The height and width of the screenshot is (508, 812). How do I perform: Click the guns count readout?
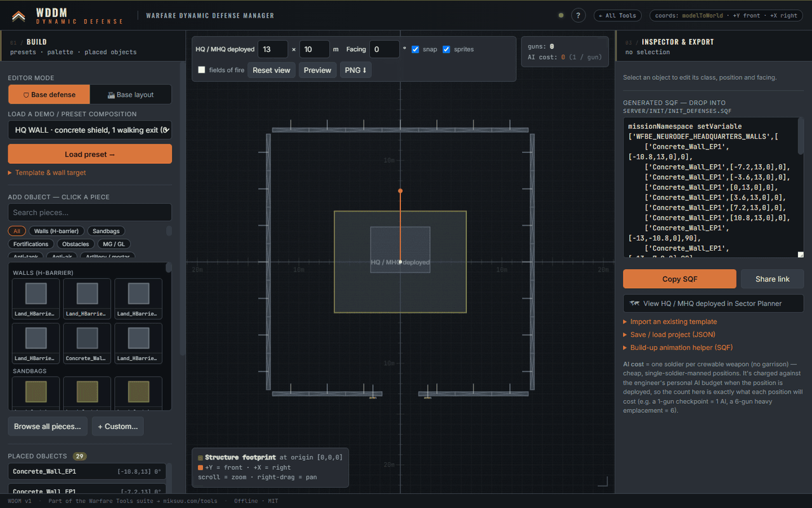541,46
